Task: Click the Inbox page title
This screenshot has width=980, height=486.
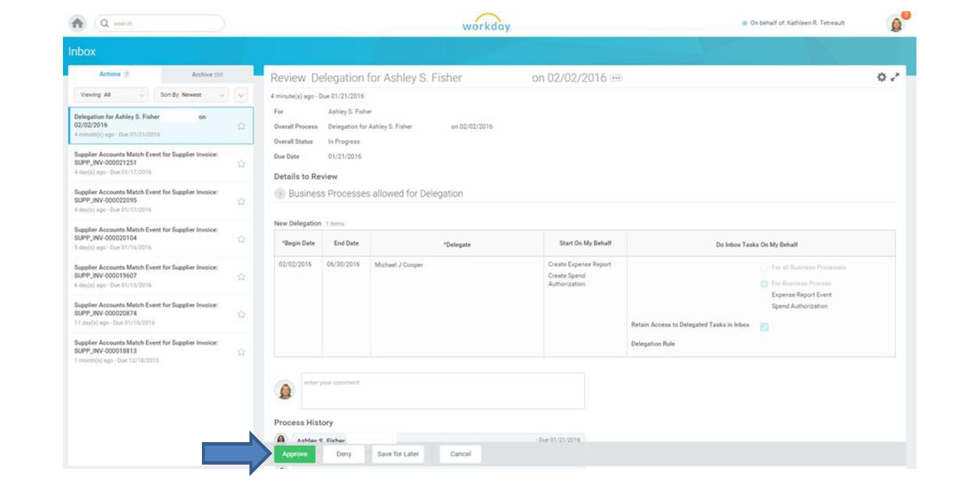Action: [x=82, y=52]
